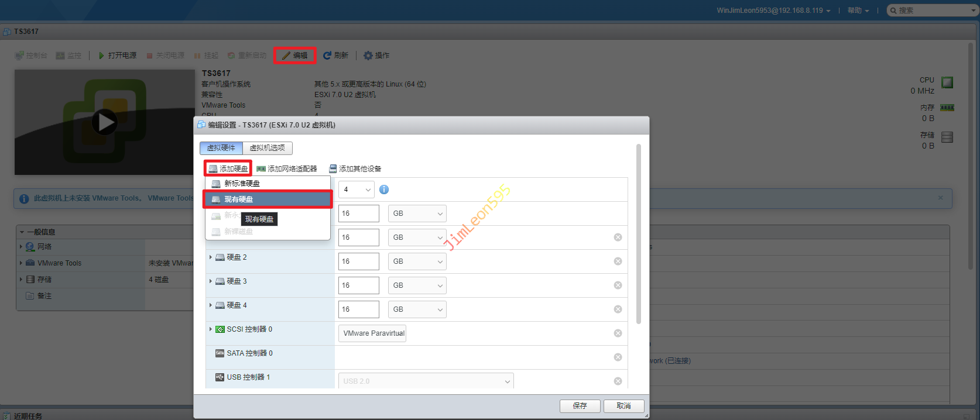Play the VM console preview thumbnail
Viewport: 980px width, 420px height.
[x=105, y=122]
